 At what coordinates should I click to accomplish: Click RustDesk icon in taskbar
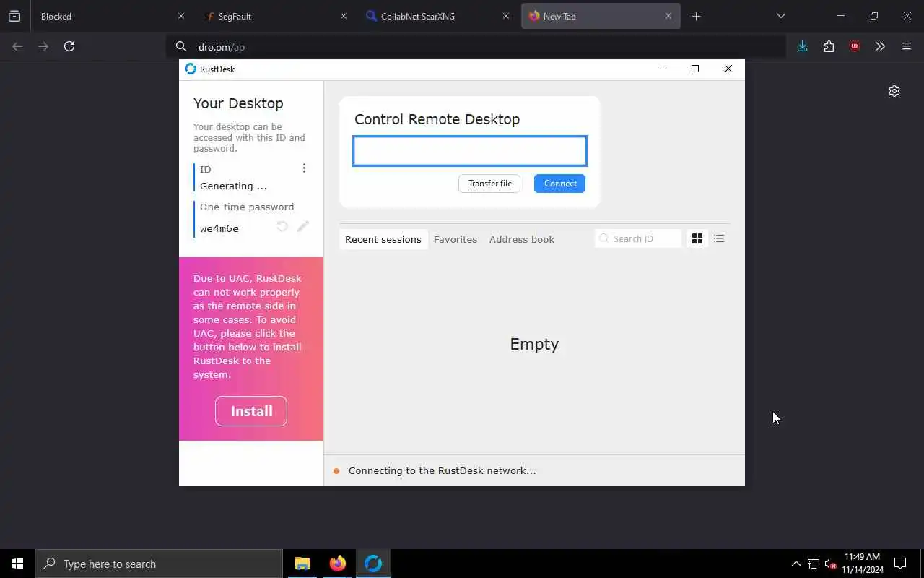point(373,564)
